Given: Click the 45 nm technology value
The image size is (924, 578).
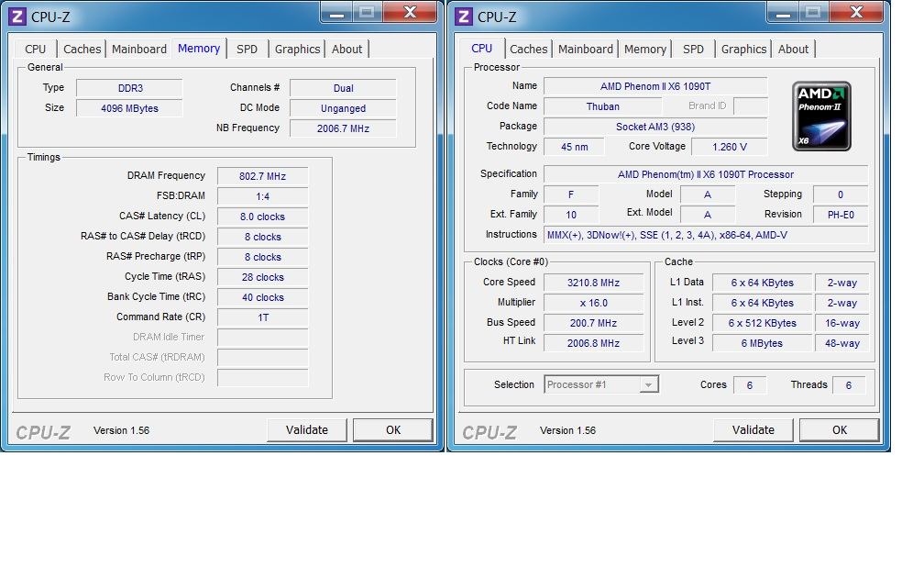Looking at the screenshot, I should 574,146.
